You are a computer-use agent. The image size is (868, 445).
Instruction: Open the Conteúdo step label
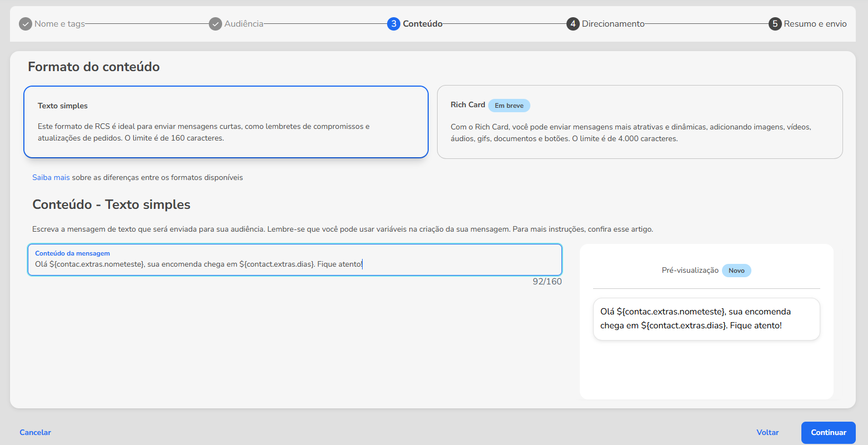coord(423,24)
